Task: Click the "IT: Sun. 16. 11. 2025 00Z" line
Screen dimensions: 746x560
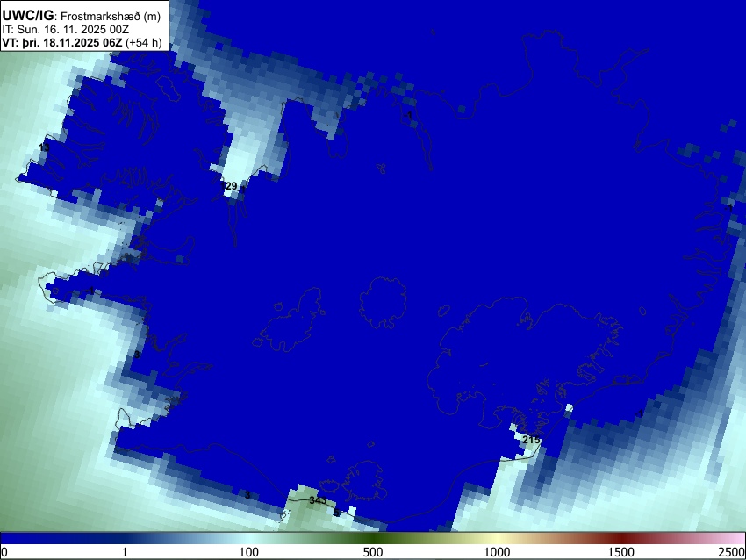Action: coord(66,30)
